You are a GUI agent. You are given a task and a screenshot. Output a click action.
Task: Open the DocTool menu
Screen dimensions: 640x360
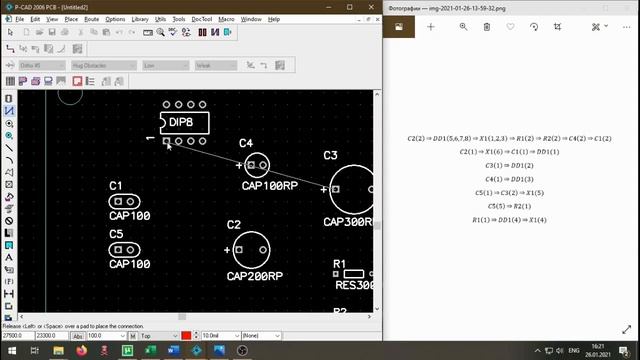click(x=202, y=19)
